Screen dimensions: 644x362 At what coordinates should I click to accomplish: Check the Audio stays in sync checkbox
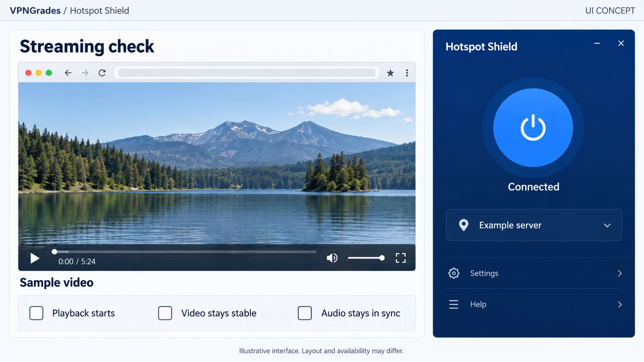[305, 313]
